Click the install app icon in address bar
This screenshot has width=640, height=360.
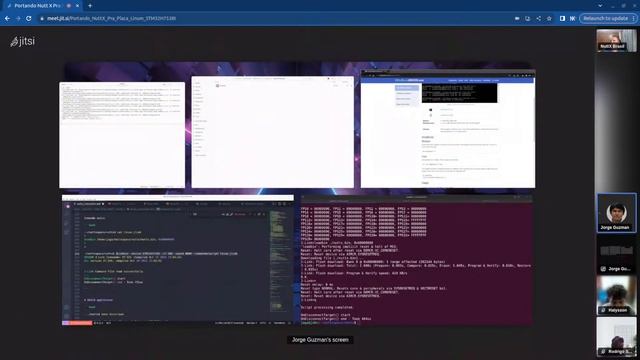tap(528, 18)
